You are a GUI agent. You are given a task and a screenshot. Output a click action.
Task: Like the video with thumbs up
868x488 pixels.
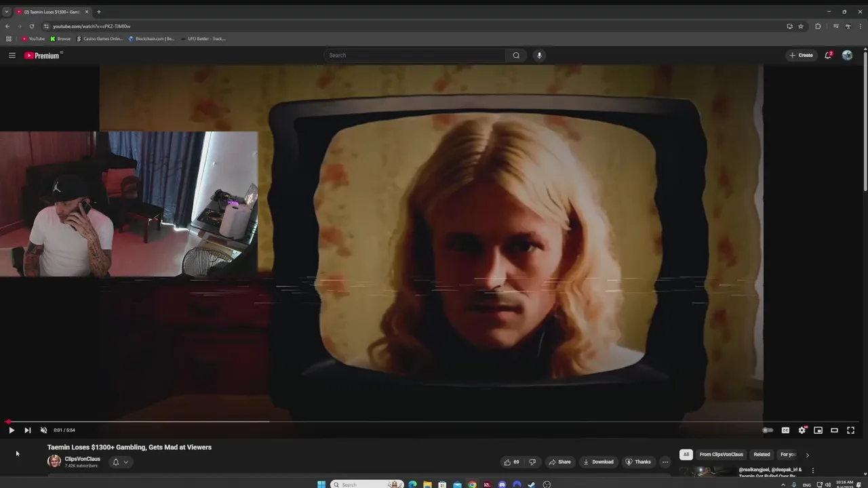pyautogui.click(x=511, y=462)
